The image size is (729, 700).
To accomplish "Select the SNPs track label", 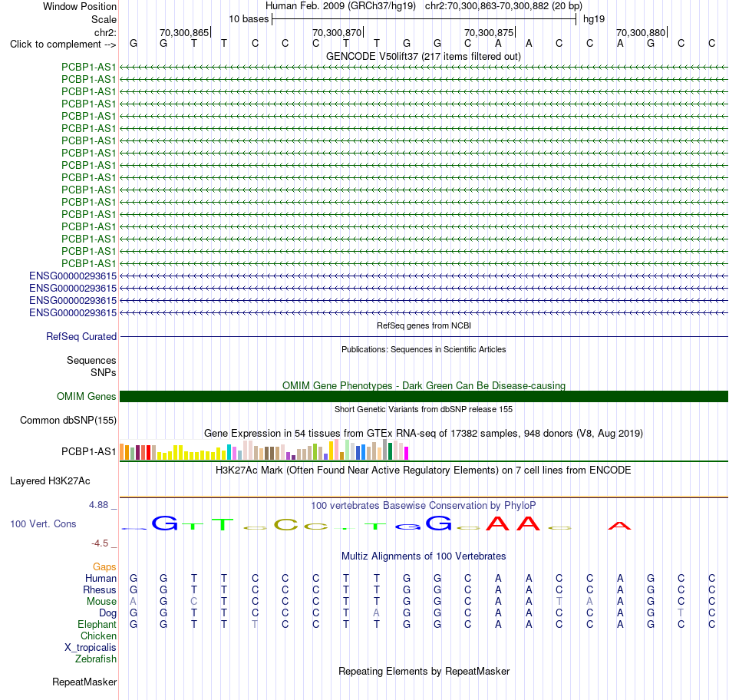I will click(104, 372).
